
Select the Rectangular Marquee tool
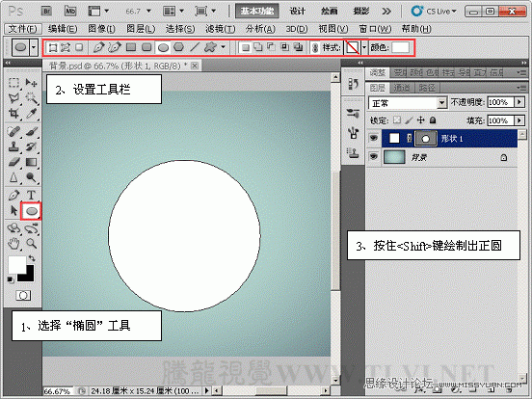[x=13, y=83]
